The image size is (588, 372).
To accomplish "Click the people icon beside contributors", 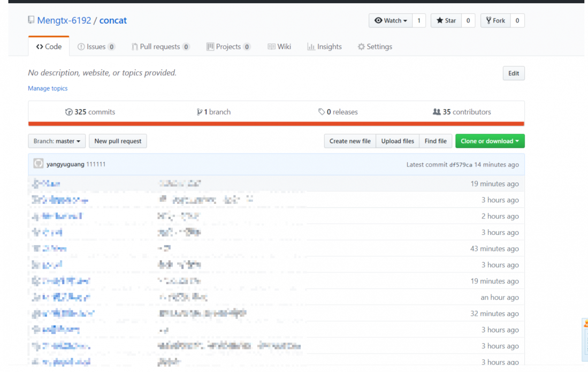I will pyautogui.click(x=437, y=112).
